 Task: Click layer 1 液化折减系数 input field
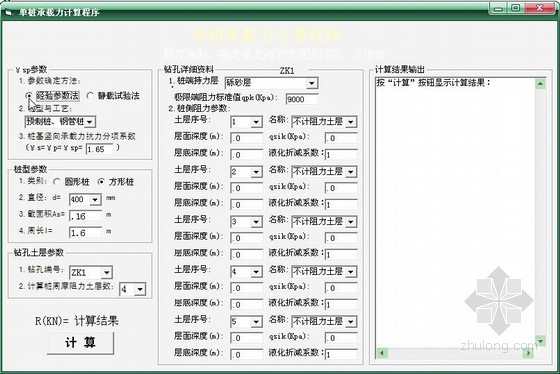click(x=341, y=155)
